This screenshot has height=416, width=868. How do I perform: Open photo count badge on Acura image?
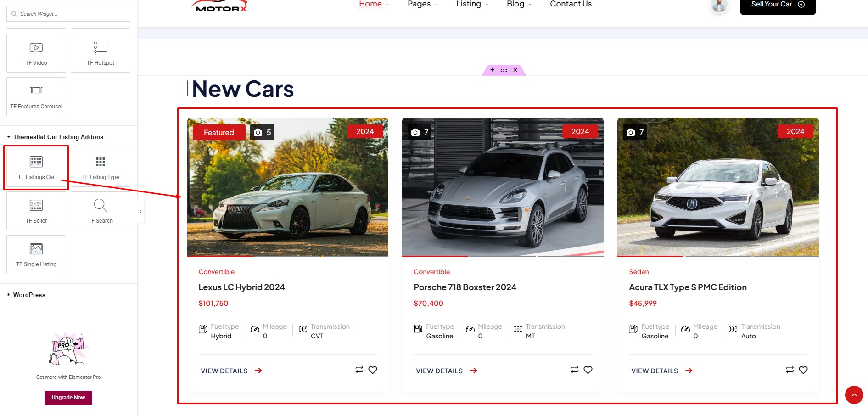click(635, 132)
